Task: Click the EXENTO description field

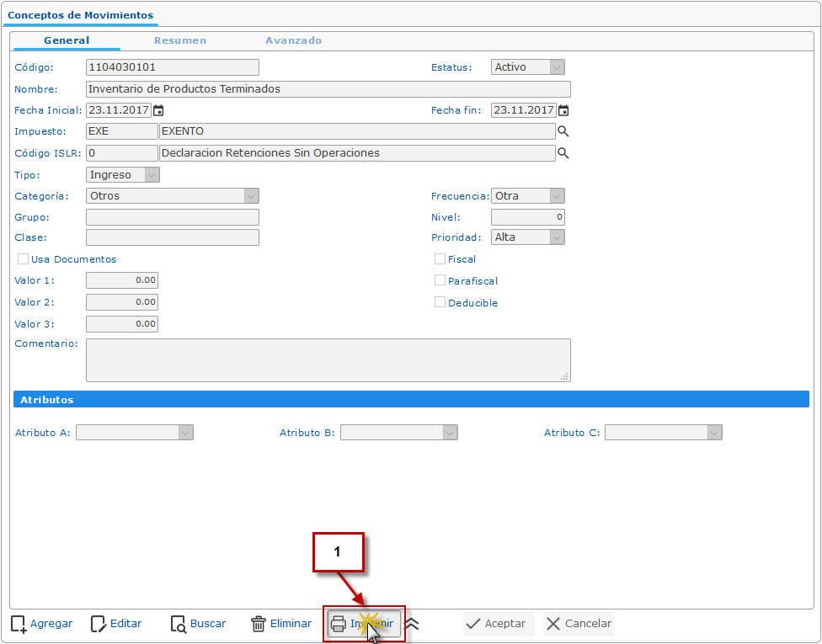Action: pos(357,131)
